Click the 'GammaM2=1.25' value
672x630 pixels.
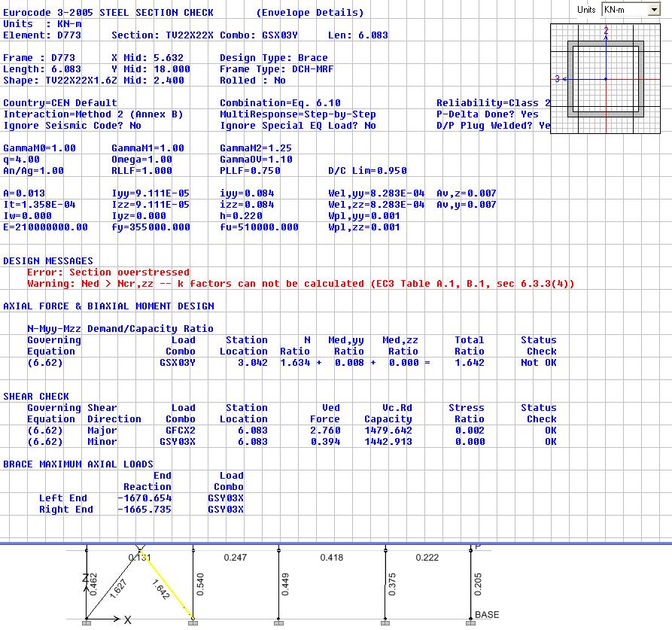[255, 148]
